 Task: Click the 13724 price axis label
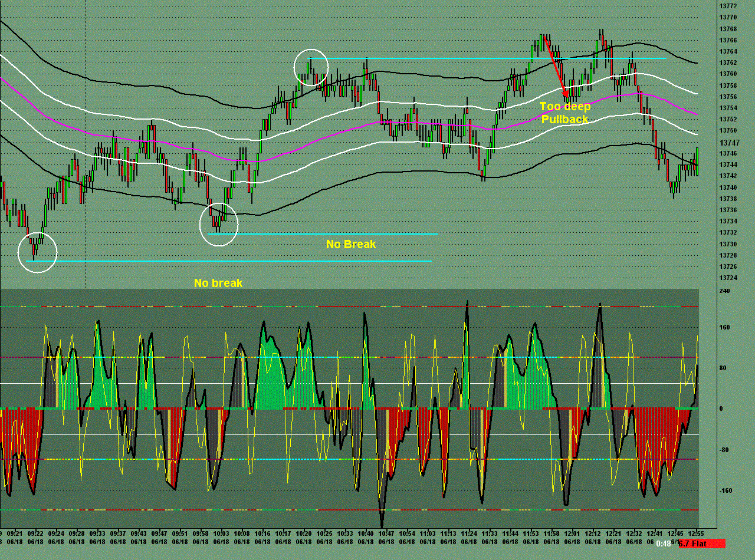(728, 278)
